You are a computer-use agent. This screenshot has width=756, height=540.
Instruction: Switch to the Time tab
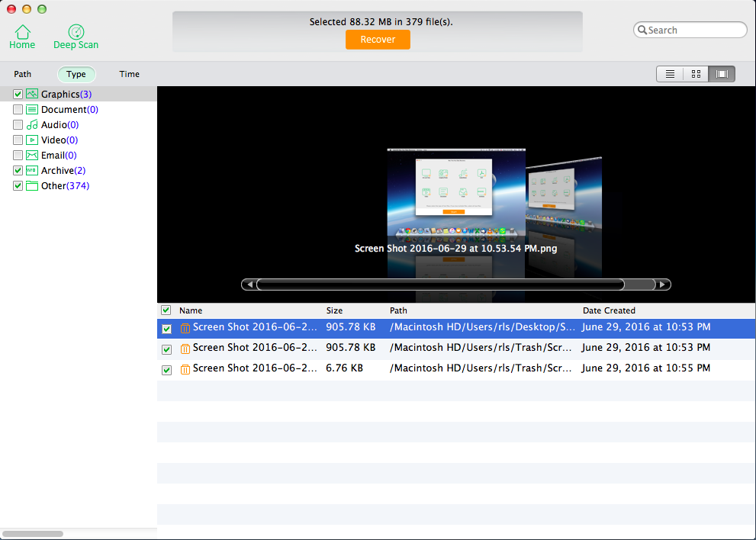coord(130,74)
